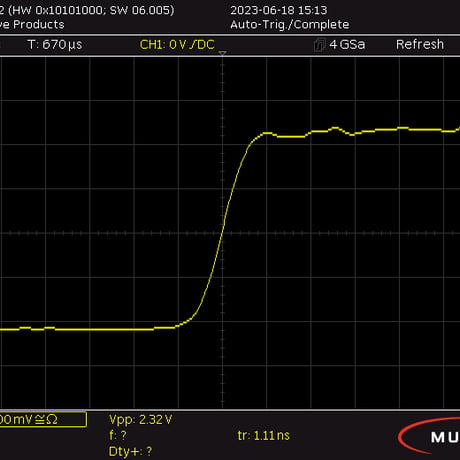460x460 pixels.
Task: Click the Refresh label
Action: (420, 44)
